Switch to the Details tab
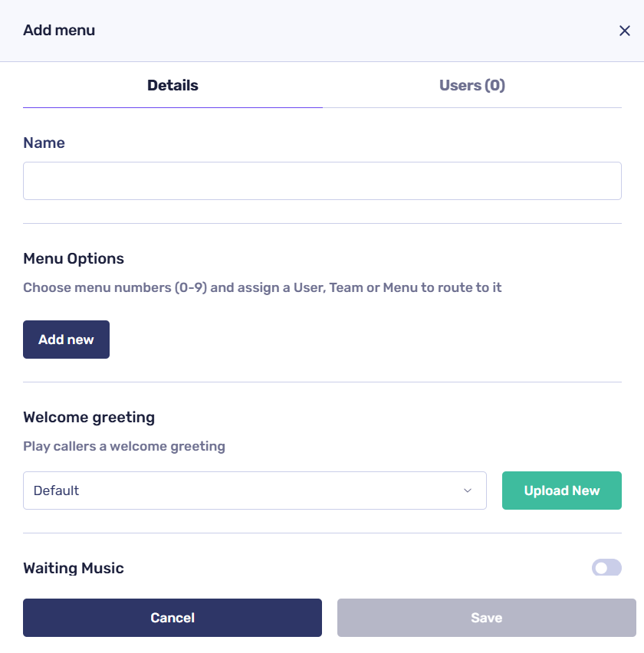 [x=172, y=86]
